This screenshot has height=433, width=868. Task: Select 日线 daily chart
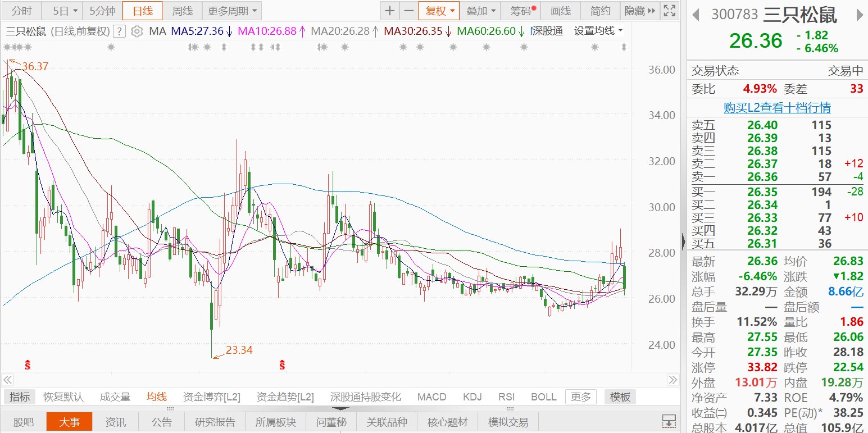(x=142, y=11)
